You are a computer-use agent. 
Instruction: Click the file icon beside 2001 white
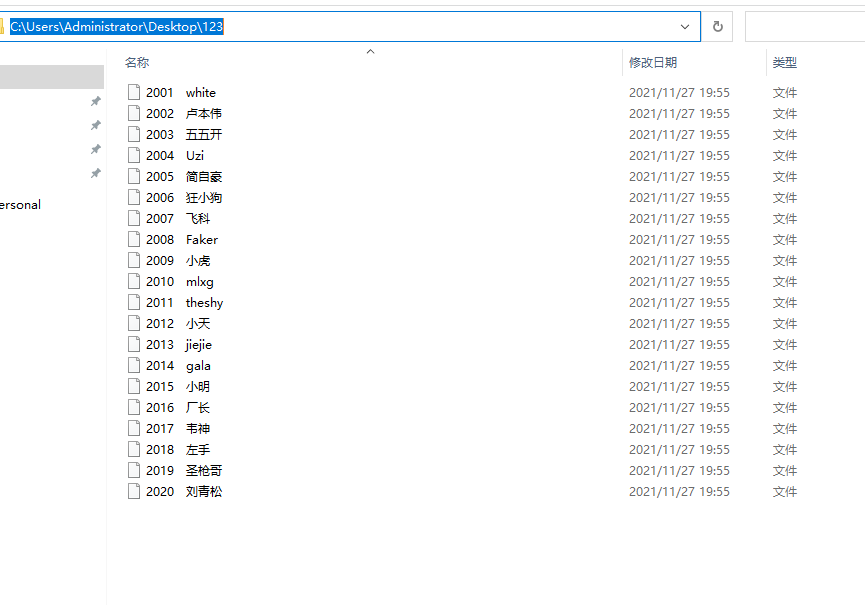(x=134, y=92)
